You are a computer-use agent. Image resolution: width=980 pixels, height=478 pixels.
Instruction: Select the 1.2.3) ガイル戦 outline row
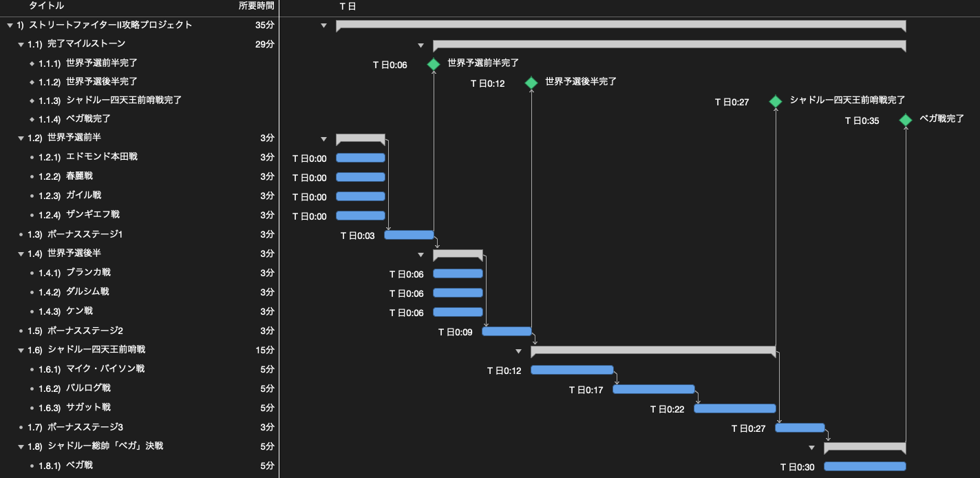pyautogui.click(x=140, y=196)
